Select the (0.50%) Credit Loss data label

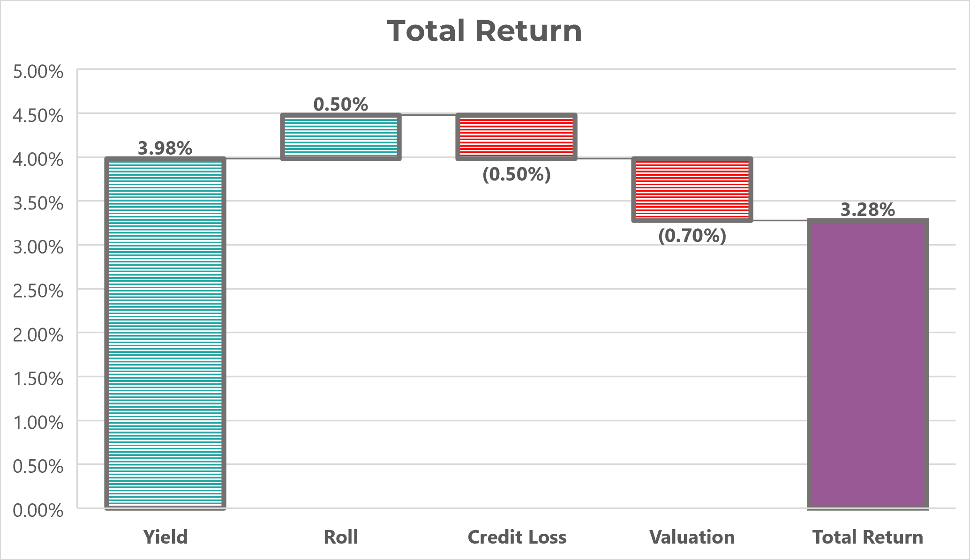[x=516, y=174]
